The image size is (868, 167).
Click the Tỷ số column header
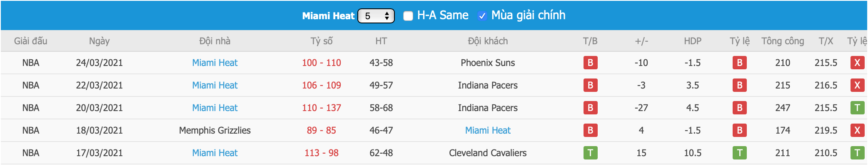322,41
